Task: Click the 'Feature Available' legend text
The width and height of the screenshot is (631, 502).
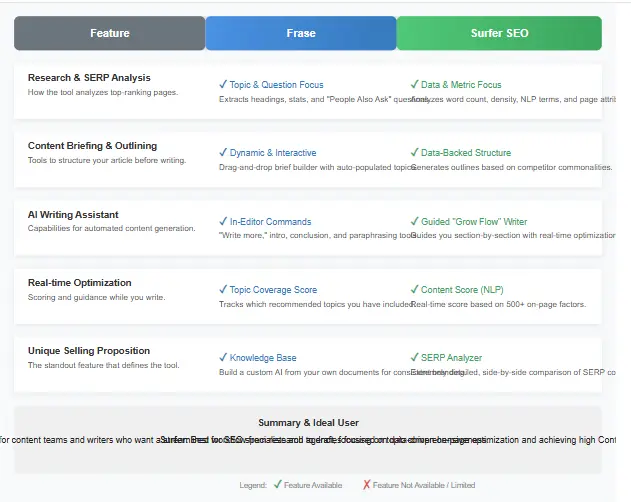Action: [313, 485]
